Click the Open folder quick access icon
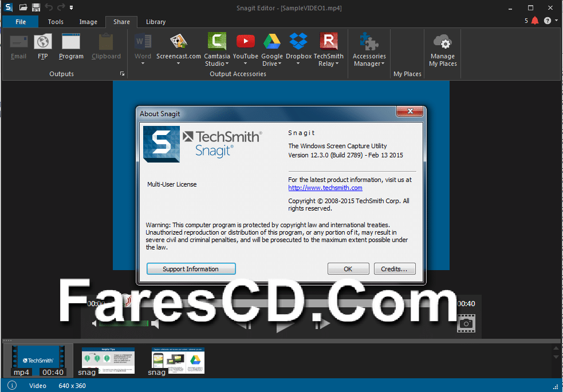563x392 pixels. (x=23, y=7)
